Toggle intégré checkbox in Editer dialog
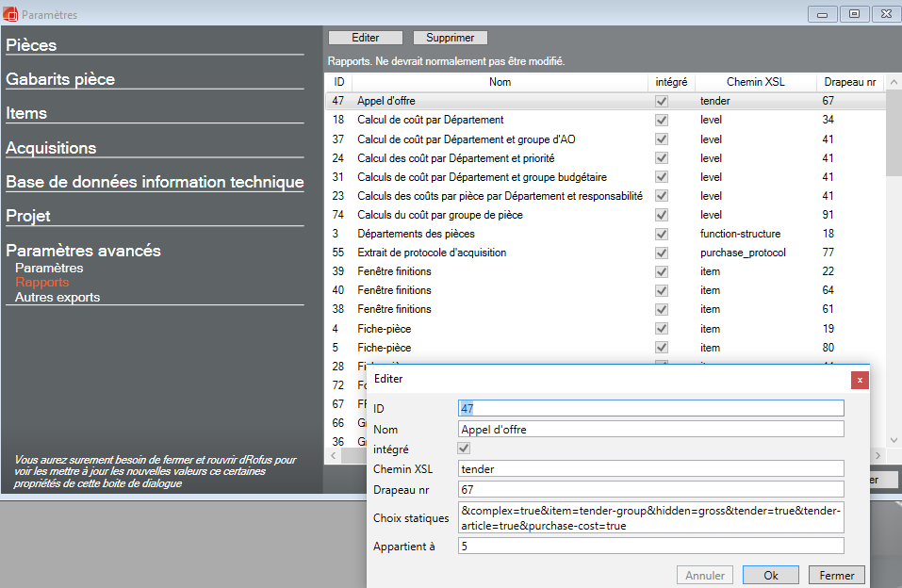 464,449
